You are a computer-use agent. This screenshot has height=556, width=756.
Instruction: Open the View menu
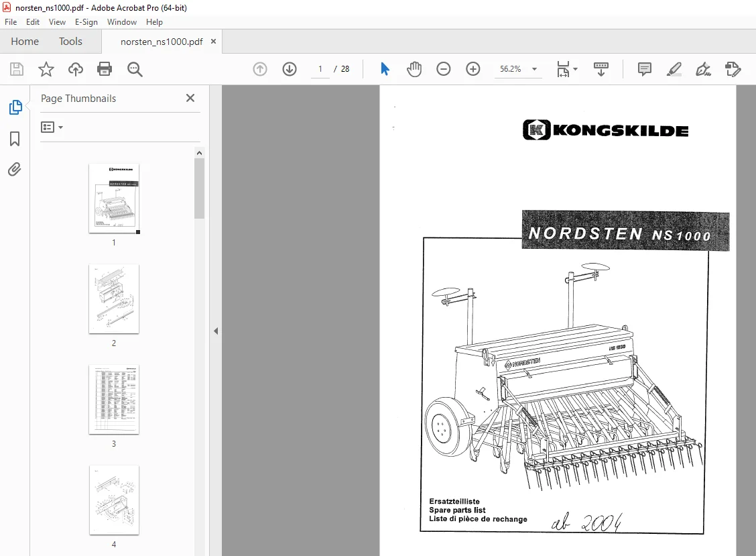[57, 22]
